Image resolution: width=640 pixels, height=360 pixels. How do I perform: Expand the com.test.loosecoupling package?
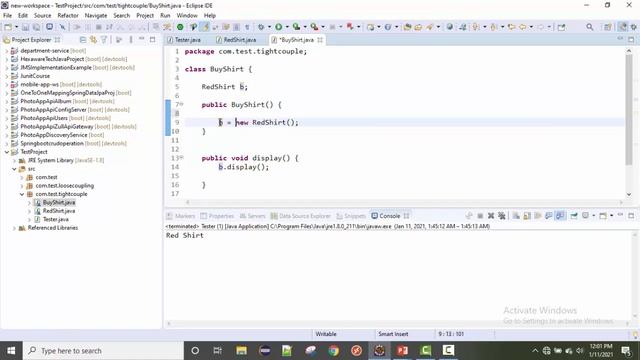(22, 186)
